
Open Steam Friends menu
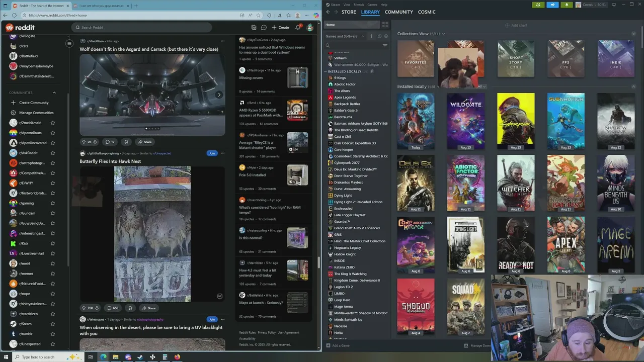[359, 5]
